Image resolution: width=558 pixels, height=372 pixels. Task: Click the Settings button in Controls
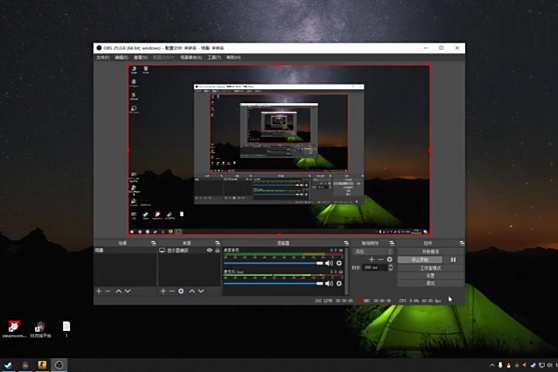(x=431, y=276)
